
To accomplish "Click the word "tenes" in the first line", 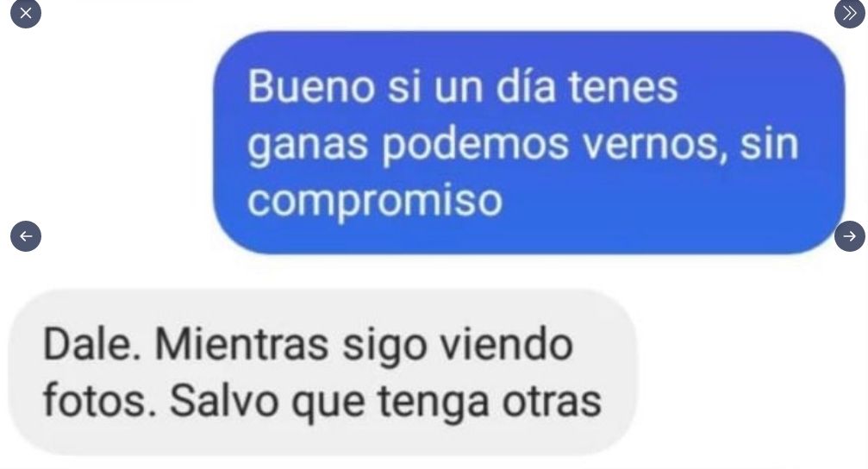I will (623, 88).
